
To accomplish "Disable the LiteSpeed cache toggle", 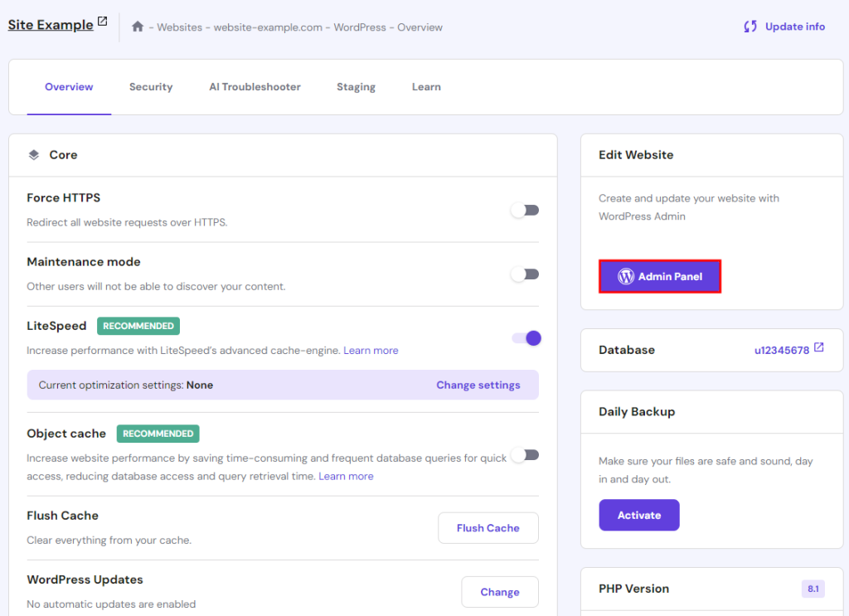I will (525, 338).
